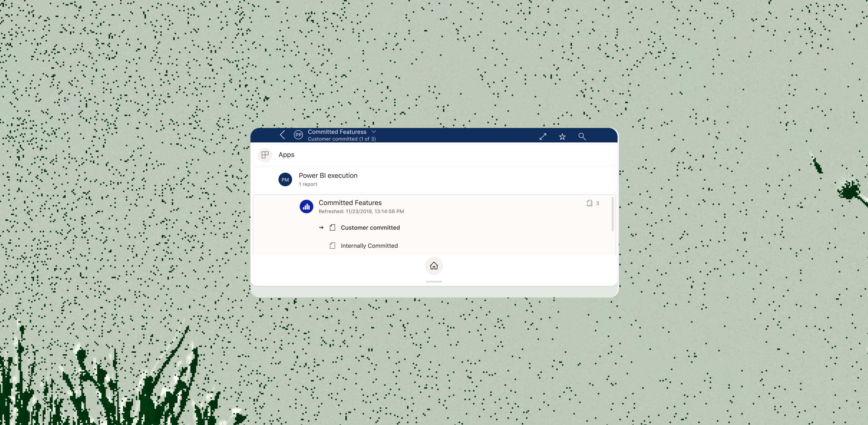Click the Apps header label
Viewport: 868px width, 425px height.
286,155
